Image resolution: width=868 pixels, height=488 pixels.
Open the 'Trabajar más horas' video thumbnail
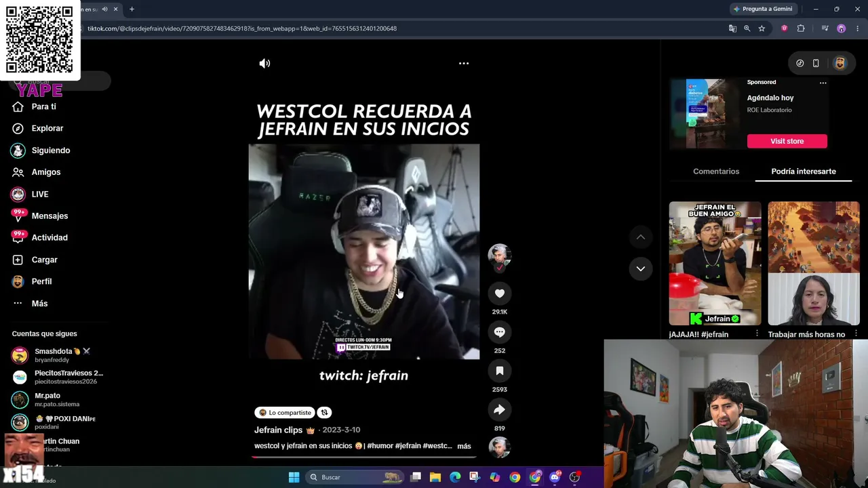tap(814, 263)
